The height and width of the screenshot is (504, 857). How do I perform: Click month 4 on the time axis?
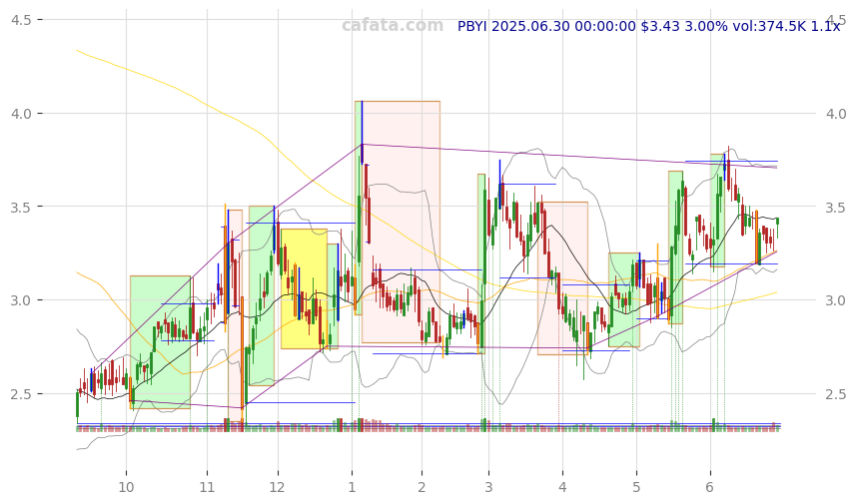pos(563,487)
